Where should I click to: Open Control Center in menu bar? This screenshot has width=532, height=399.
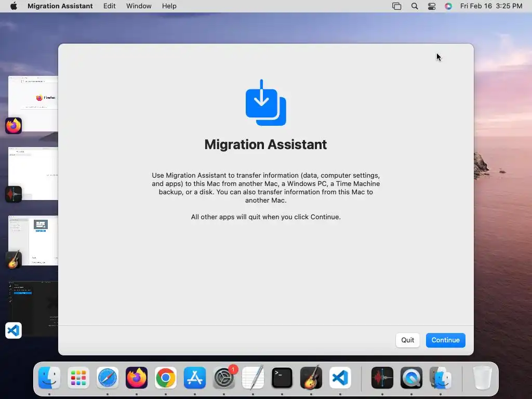432,6
